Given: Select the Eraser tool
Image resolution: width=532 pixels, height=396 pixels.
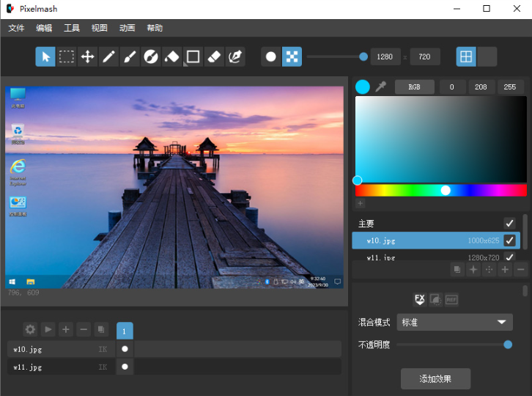Looking at the screenshot, I should tap(214, 56).
